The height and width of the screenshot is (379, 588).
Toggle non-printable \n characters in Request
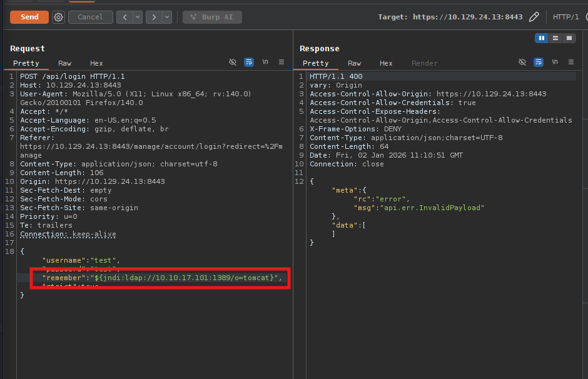(x=265, y=62)
